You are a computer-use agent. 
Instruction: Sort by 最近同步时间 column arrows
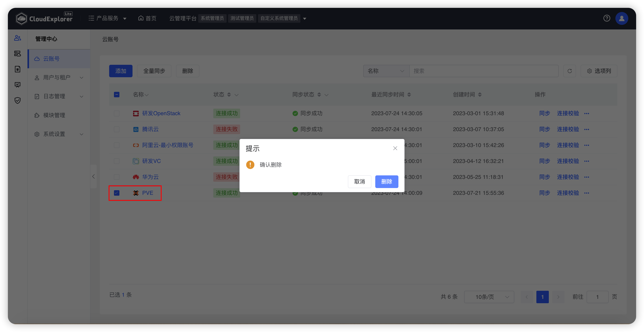pyautogui.click(x=409, y=95)
